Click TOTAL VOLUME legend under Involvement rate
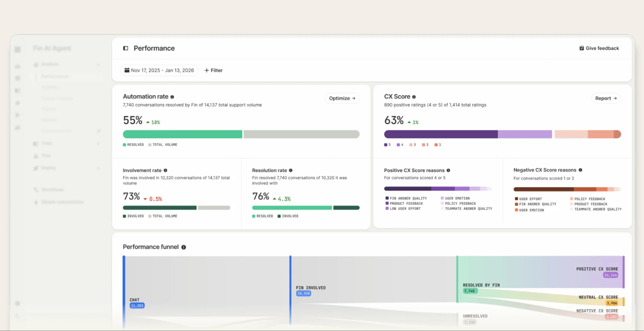644x331 pixels. (x=163, y=216)
